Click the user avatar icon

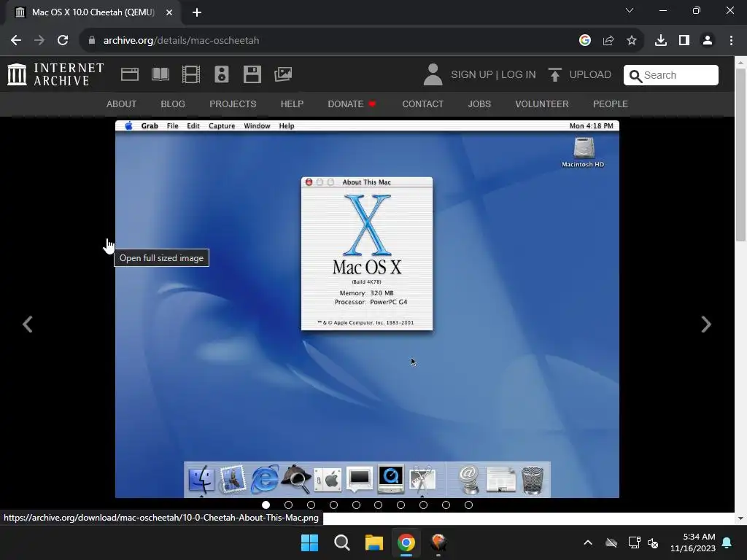[433, 74]
